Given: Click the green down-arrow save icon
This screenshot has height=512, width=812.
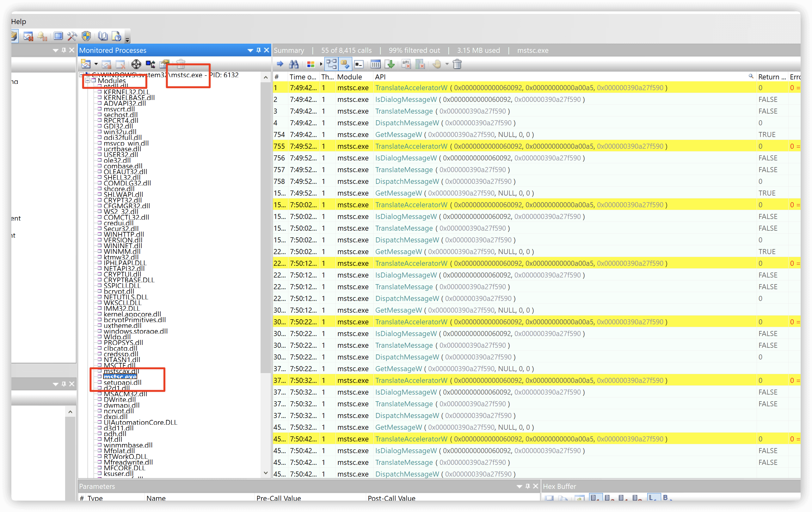Looking at the screenshot, I should (390, 64).
